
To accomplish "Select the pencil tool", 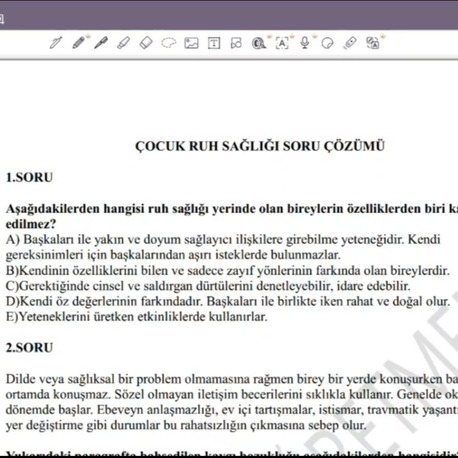I will tap(79, 43).
